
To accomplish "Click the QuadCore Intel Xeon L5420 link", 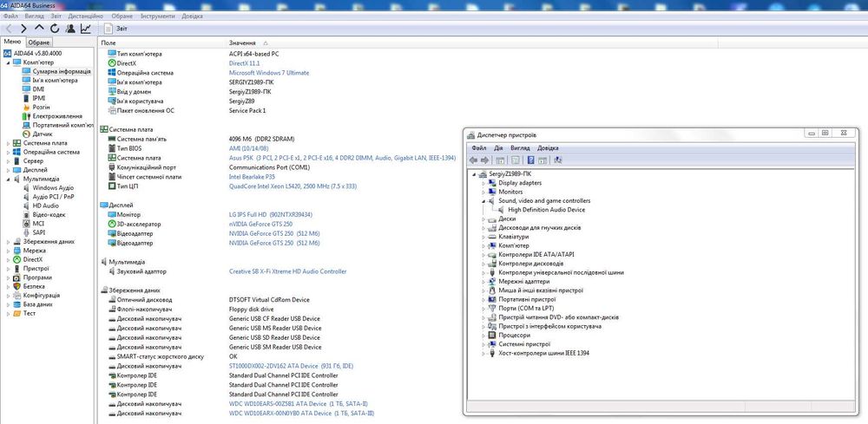I will 293,186.
